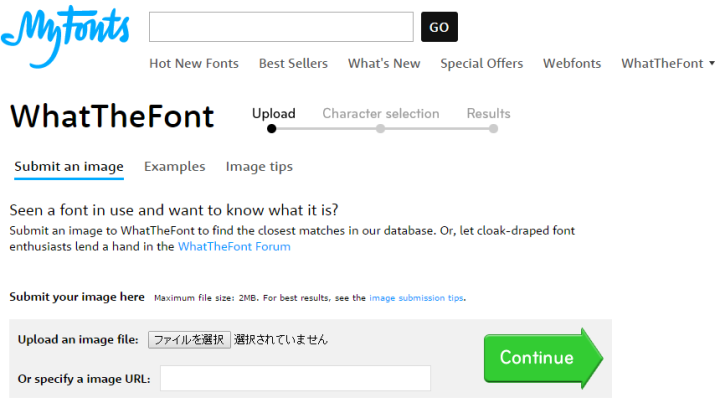This screenshot has height=408, width=720.
Task: Expand the WhatTheFont dropdown arrow
Action: pos(712,63)
